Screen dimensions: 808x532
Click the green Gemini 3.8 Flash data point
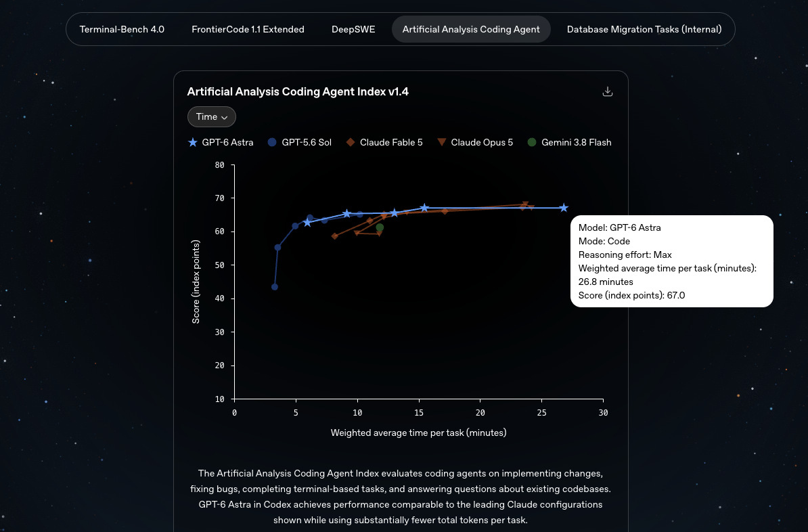(x=380, y=227)
